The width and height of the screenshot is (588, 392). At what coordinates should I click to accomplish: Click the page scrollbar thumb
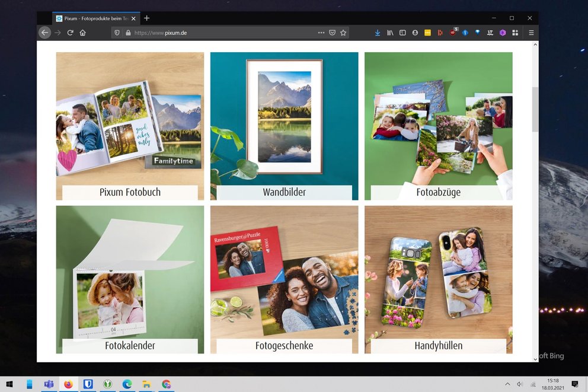[535, 109]
